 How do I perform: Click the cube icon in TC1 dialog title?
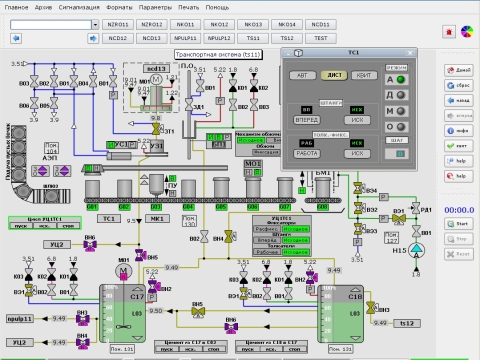coord(298,53)
